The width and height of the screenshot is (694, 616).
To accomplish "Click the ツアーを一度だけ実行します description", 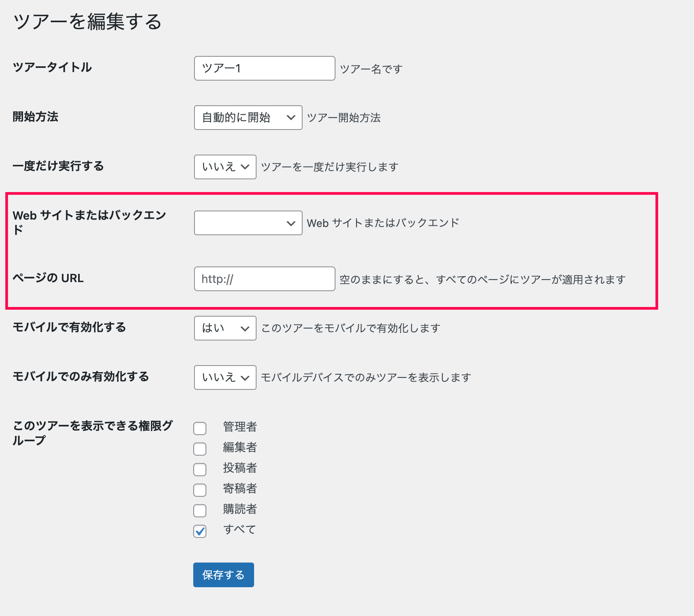I will (330, 167).
